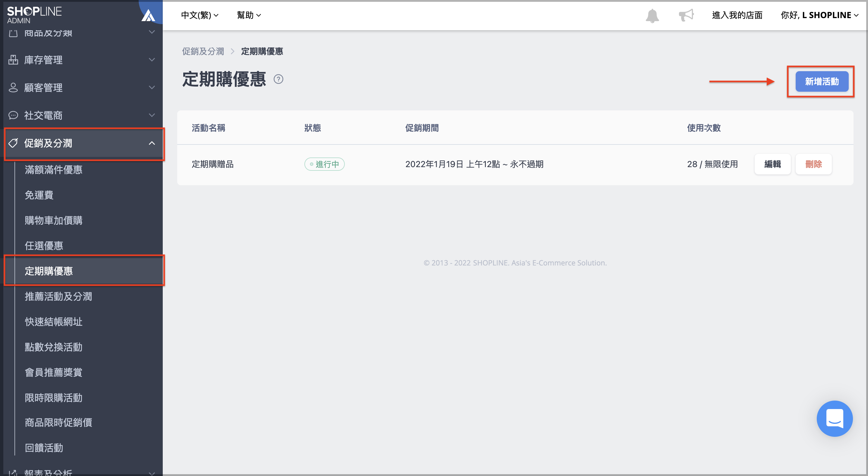Screen dimensions: 868x476
Task: Open the notifications bell icon
Action: [x=652, y=15]
